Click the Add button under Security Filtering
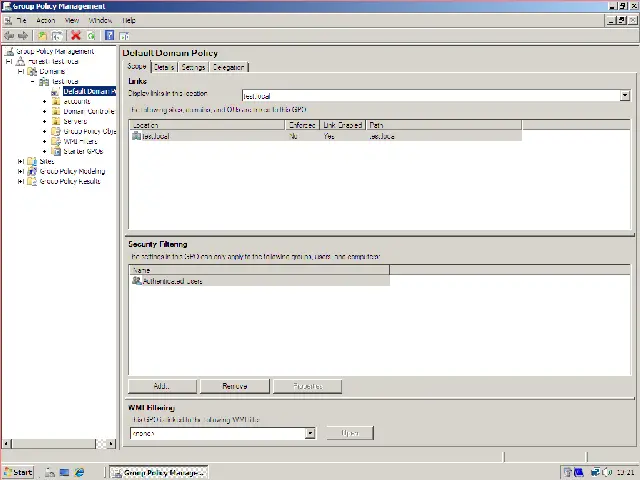The height and width of the screenshot is (480, 640). [162, 386]
